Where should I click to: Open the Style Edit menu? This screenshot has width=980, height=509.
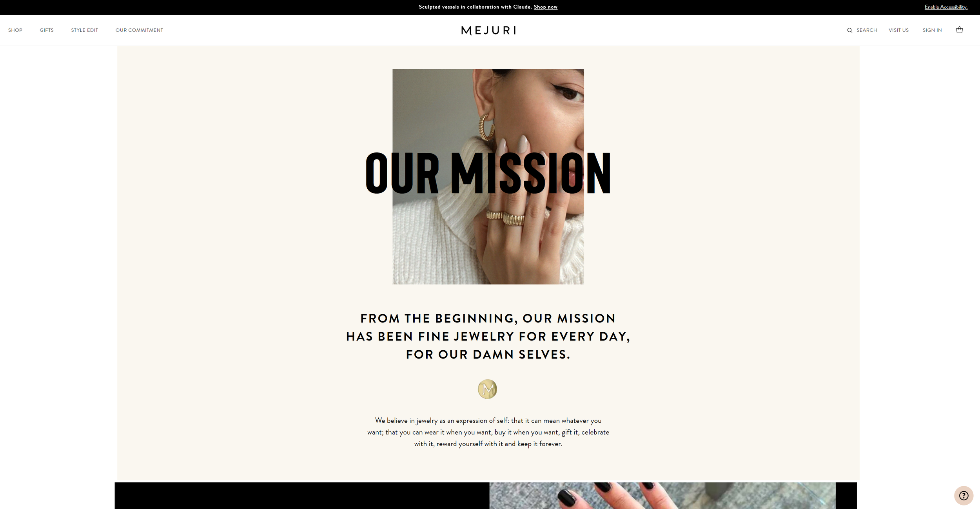coord(85,30)
